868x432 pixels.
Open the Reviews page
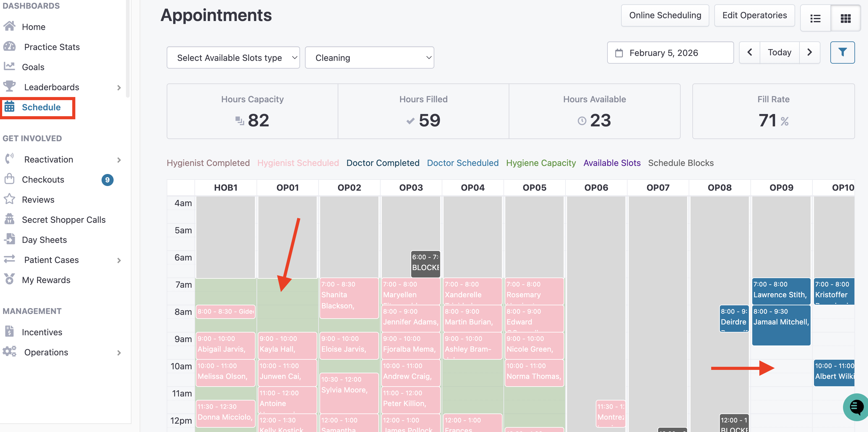click(38, 200)
